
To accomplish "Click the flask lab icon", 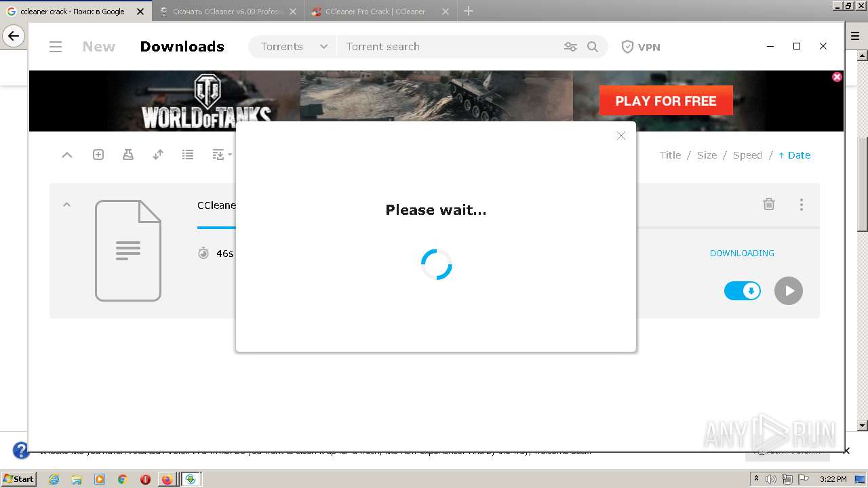I will point(128,155).
